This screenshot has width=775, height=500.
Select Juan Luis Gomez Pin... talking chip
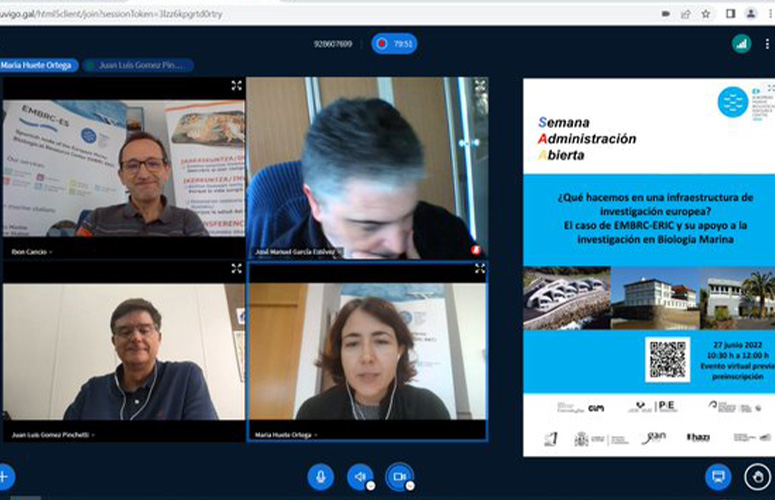138,65
